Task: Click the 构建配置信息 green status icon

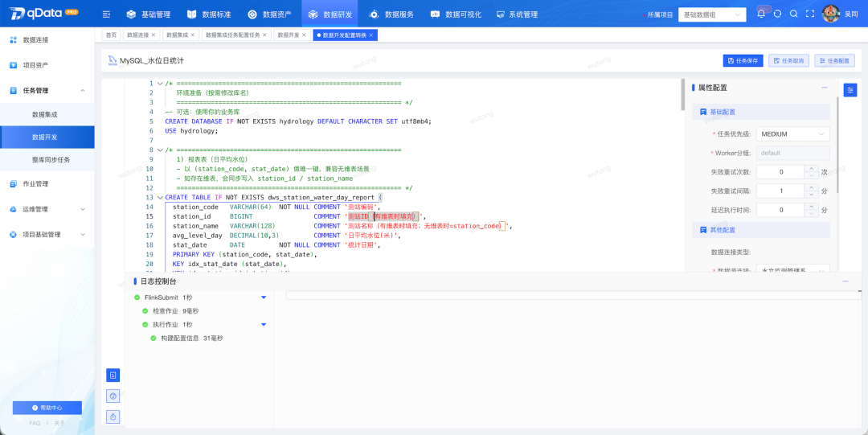Action: (154, 338)
